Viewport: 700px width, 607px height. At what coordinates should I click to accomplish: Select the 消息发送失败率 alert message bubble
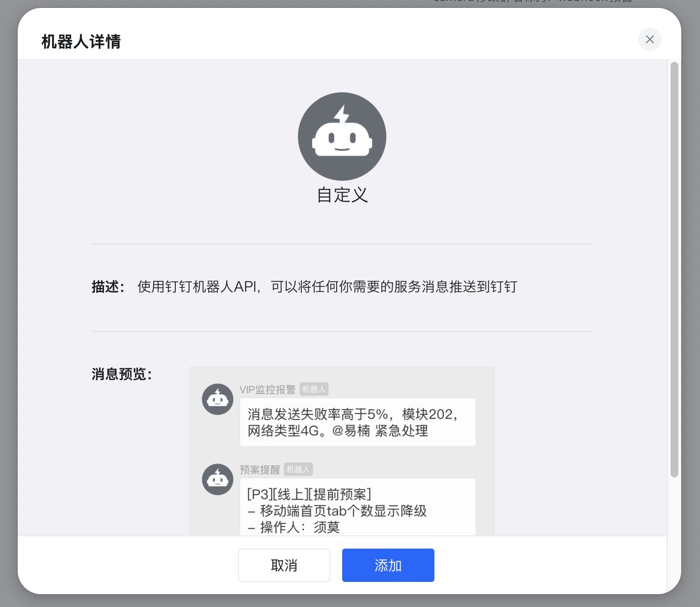(358, 422)
